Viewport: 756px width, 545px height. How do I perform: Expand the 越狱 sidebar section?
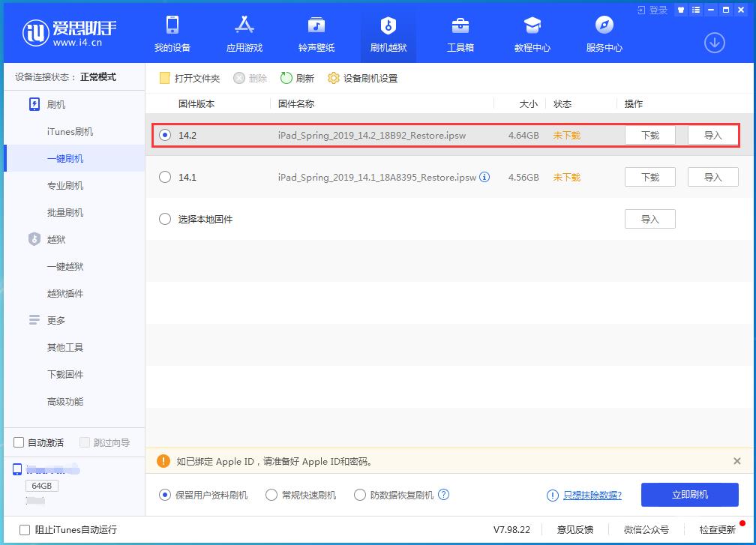click(x=46, y=239)
